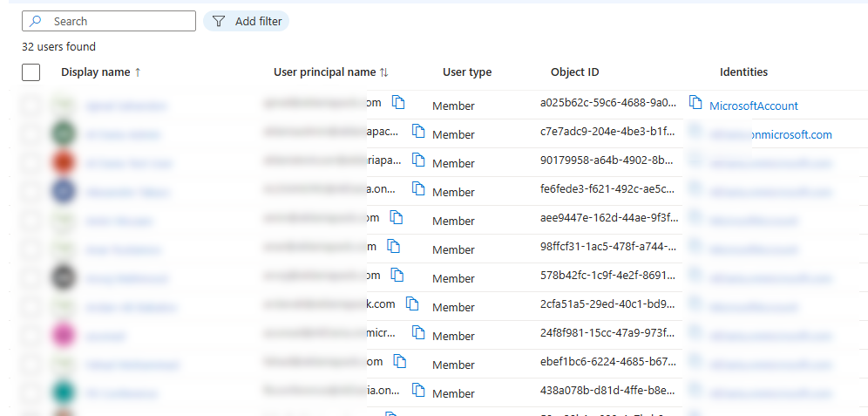Select Object ID a025b62c-59c6-4688-9a0...
The image size is (868, 416).
(608, 103)
